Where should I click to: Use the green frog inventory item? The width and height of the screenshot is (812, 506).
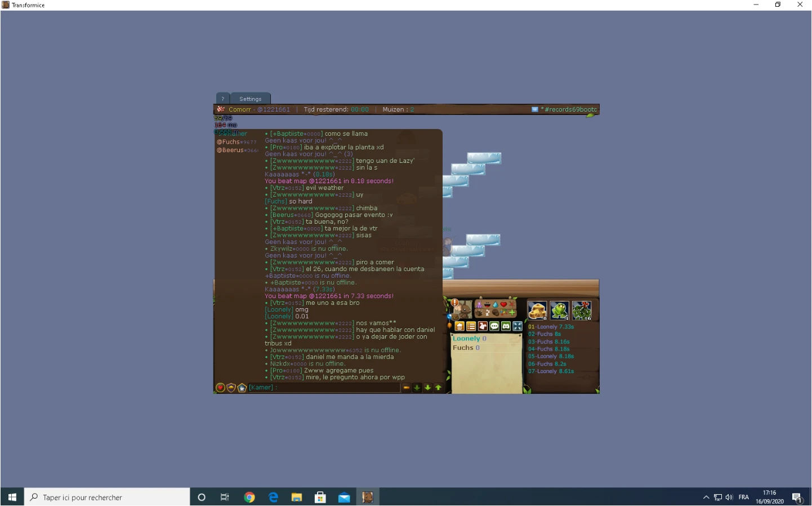point(560,310)
